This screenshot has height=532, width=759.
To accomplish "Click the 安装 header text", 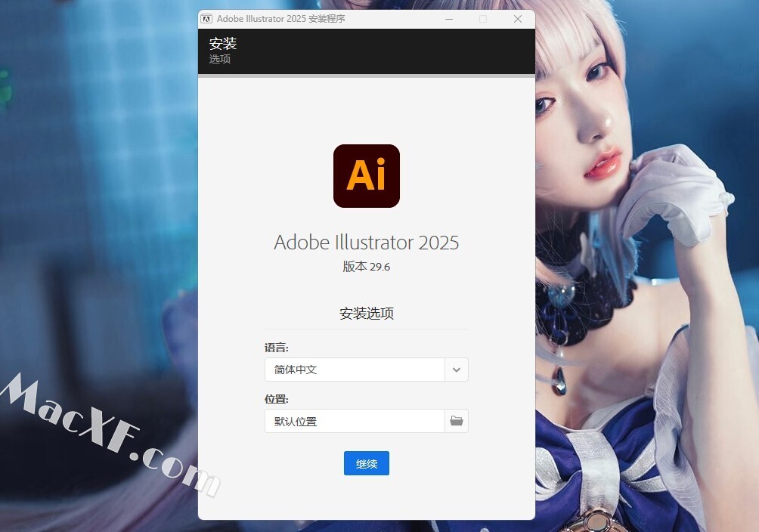I will (x=223, y=44).
